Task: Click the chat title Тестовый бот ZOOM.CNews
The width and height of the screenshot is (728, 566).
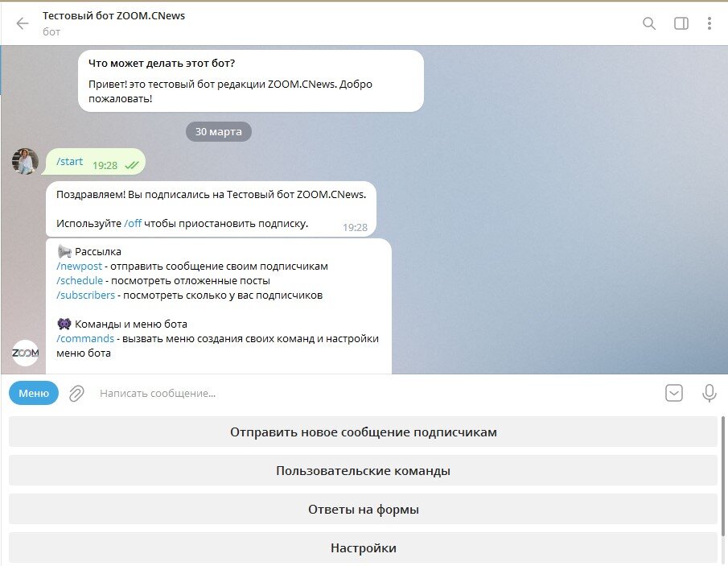Action: click(x=113, y=15)
